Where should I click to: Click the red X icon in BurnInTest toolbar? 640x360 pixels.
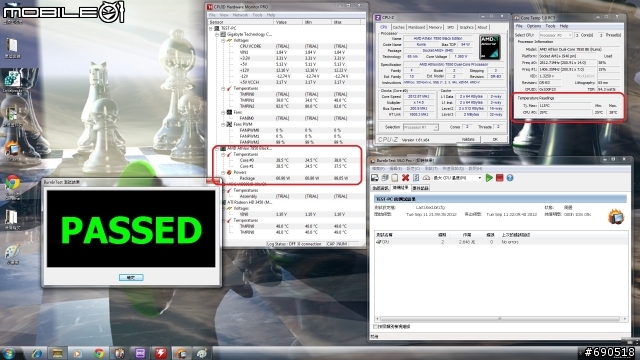point(405,178)
